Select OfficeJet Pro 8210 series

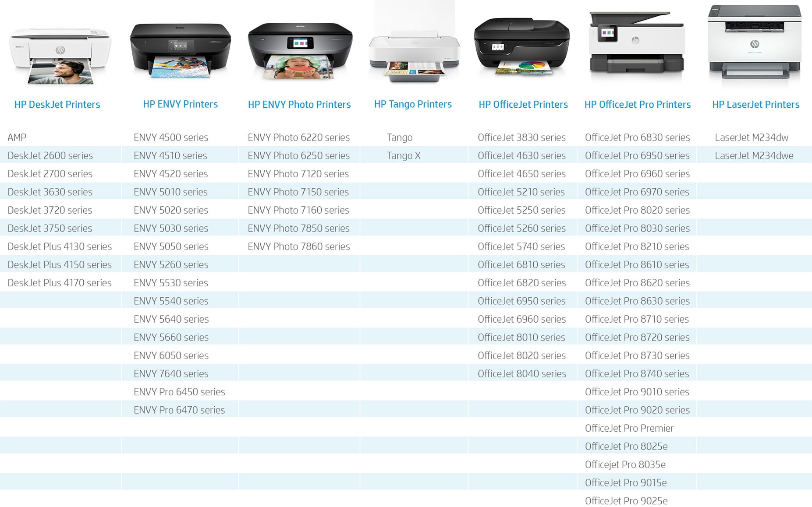point(637,246)
